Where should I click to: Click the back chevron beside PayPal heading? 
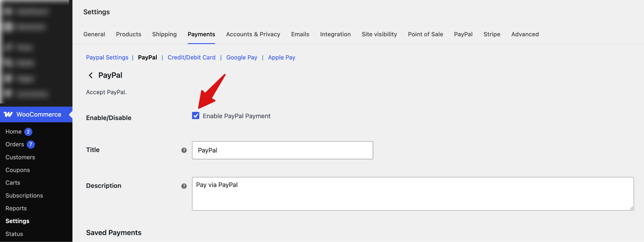click(91, 75)
